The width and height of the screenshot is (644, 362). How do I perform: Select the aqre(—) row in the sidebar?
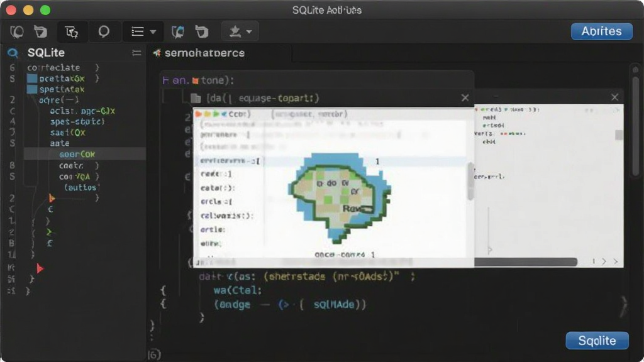(x=58, y=100)
